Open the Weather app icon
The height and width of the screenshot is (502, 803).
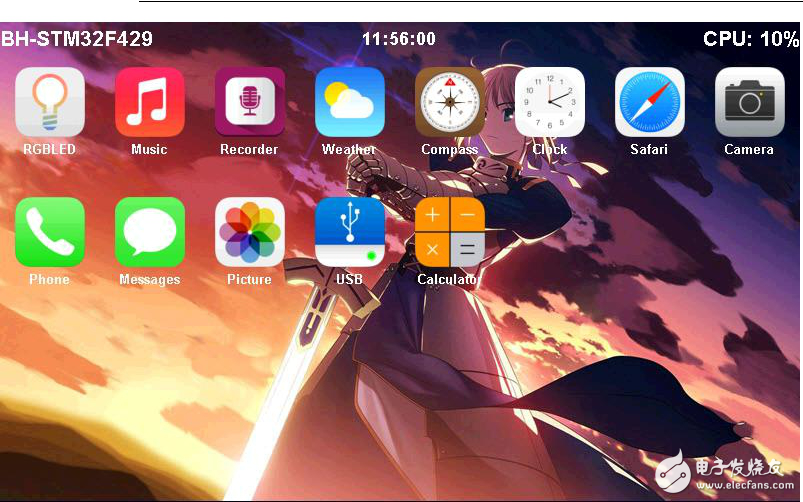click(x=349, y=102)
